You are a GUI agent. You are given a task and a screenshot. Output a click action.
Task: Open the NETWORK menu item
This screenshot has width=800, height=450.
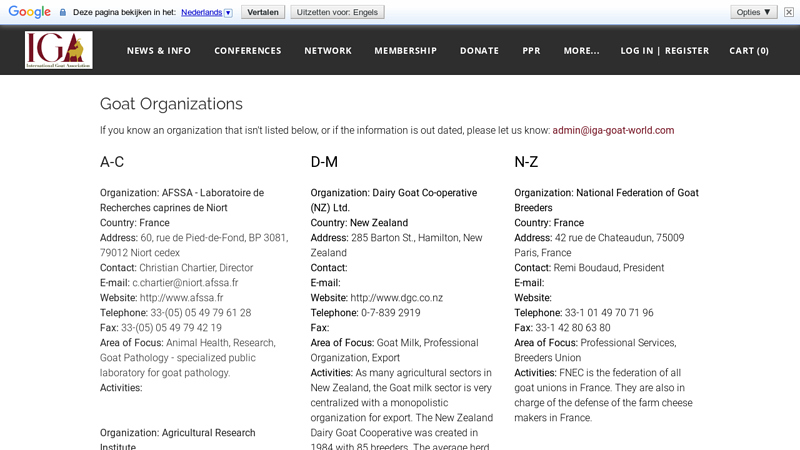(328, 51)
